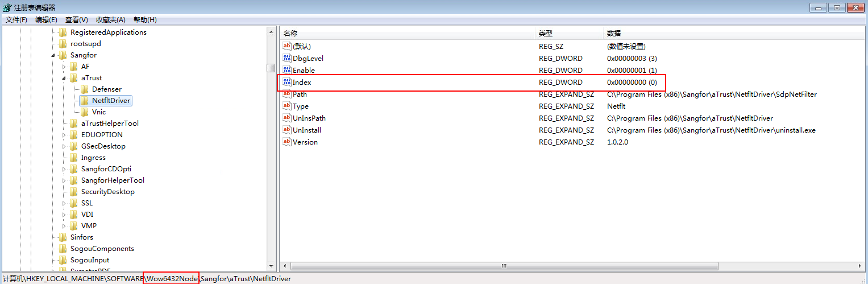The image size is (868, 284).
Task: Collapse the Sangfor tree node
Action: [53, 55]
